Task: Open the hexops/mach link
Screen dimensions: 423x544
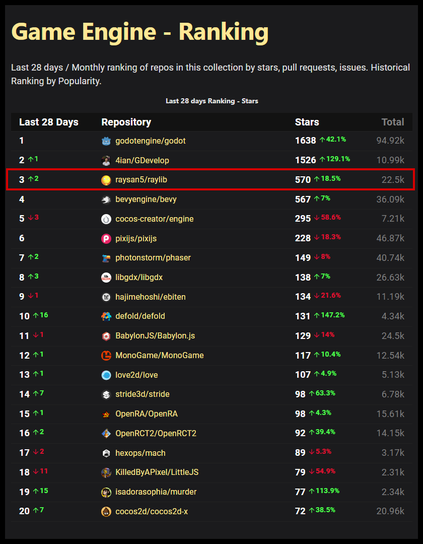Action: coord(140,453)
